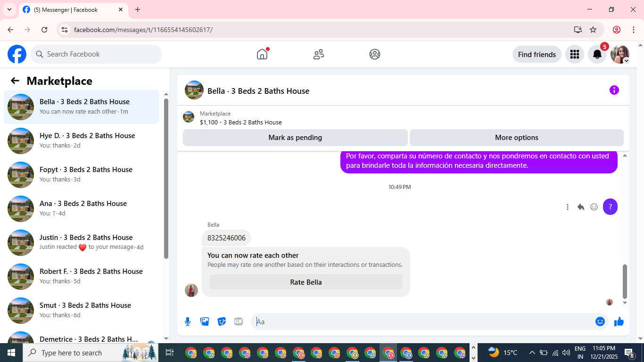Click the purple '?' sent message bubble

pyautogui.click(x=610, y=206)
